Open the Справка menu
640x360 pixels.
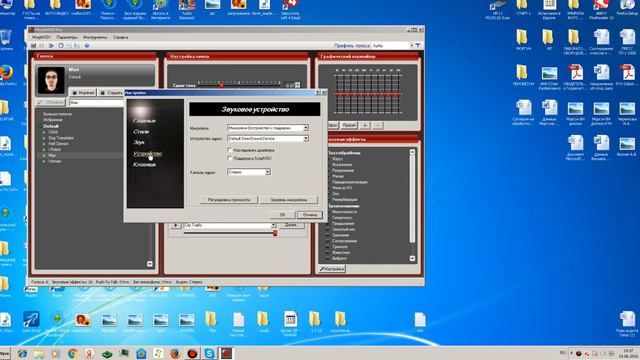coord(120,37)
